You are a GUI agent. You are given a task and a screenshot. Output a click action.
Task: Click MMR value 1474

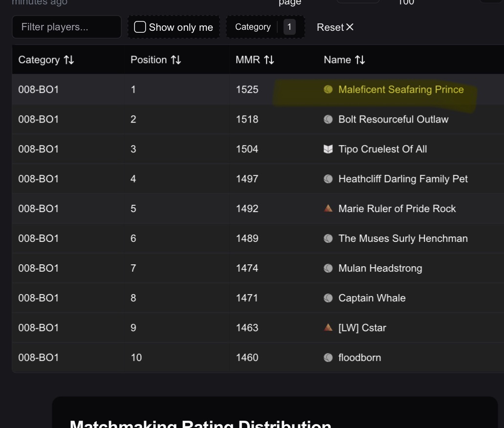click(x=247, y=268)
